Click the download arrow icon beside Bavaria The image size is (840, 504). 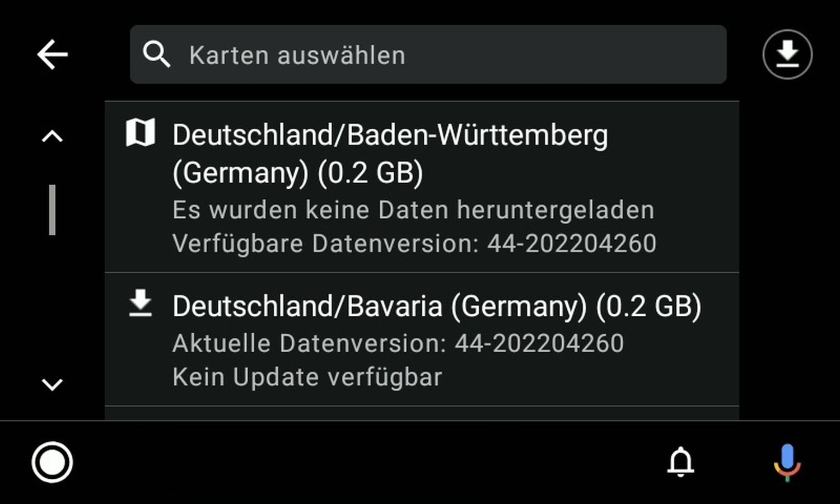141,303
